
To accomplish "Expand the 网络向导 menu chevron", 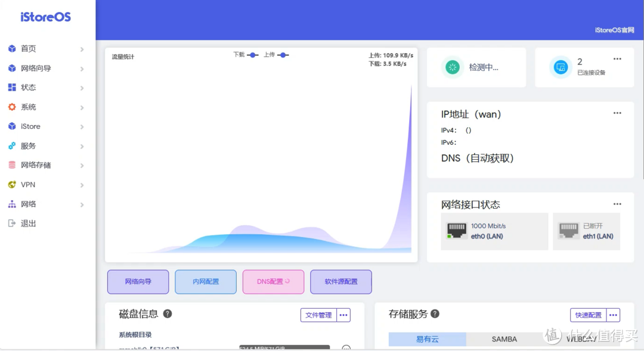I will coord(82,69).
